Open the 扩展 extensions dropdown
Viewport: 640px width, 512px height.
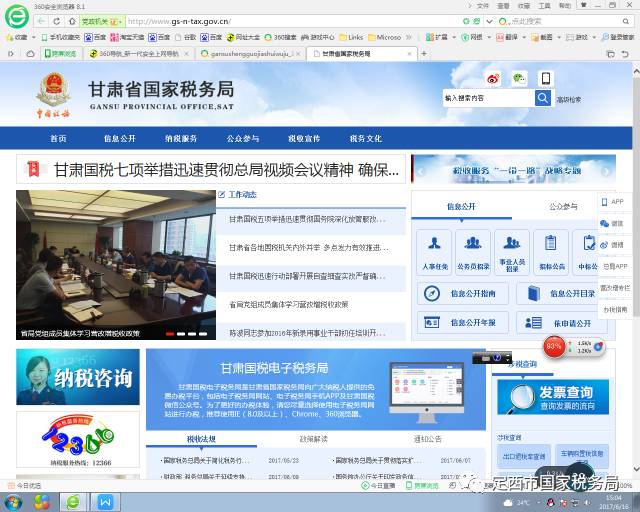point(441,37)
